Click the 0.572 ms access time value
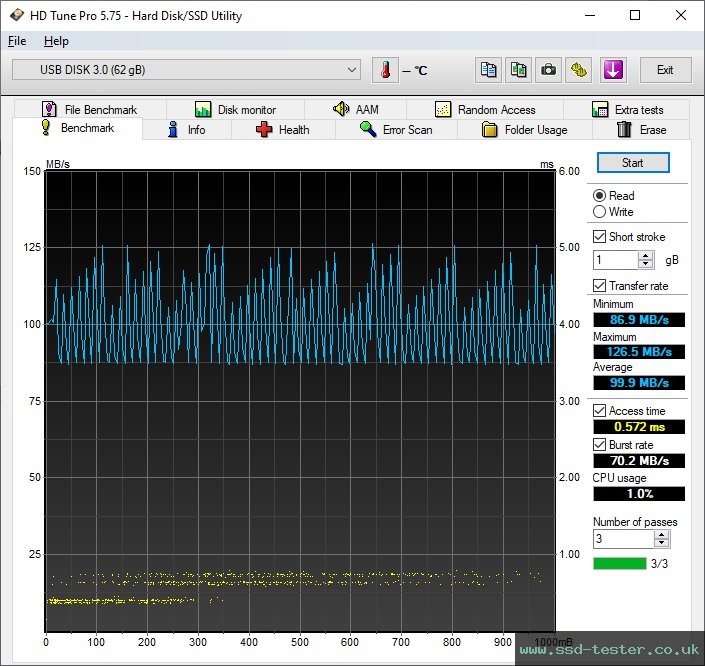 [639, 427]
